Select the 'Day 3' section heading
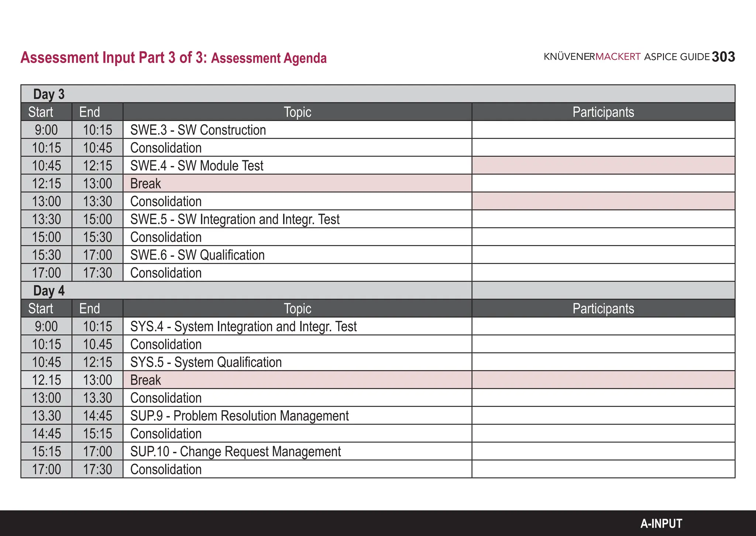Screen dimensions: 756x536 (49, 94)
